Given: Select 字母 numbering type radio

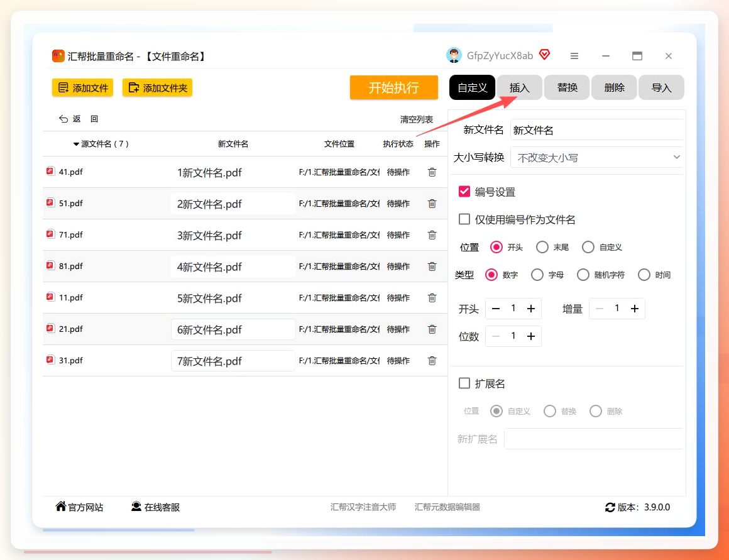Looking at the screenshot, I should pos(537,275).
